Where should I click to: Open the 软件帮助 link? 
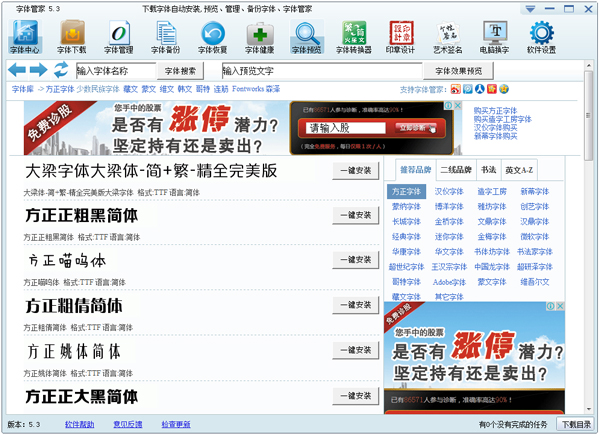coord(80,424)
